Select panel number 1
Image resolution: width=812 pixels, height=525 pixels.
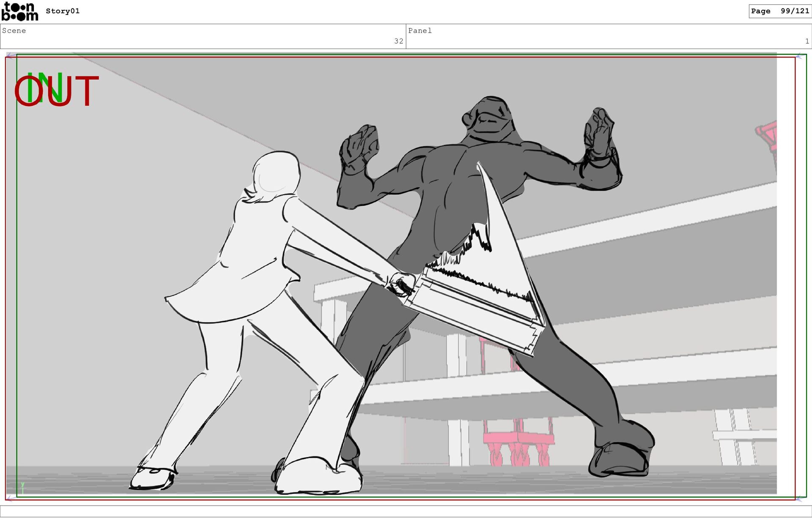[x=807, y=41]
